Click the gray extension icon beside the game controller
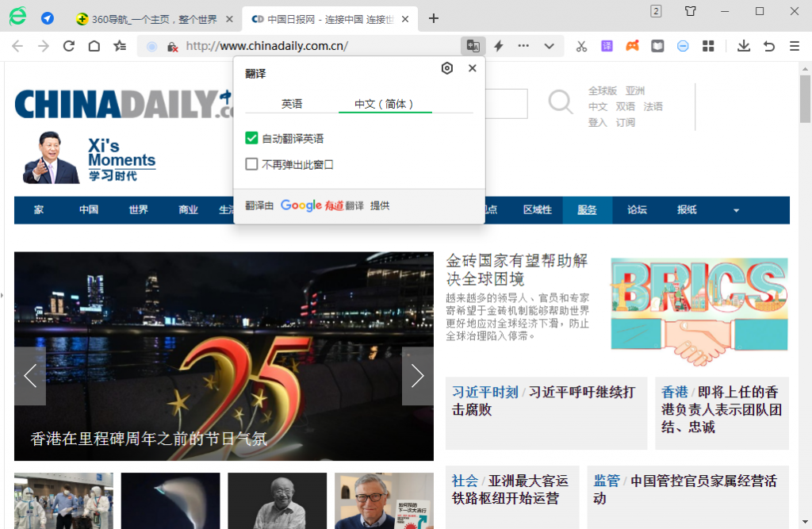This screenshot has height=529, width=812. click(x=657, y=46)
